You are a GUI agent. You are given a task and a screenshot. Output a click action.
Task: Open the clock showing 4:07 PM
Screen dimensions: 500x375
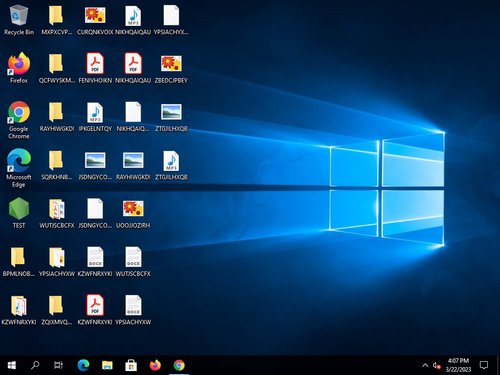point(458,365)
